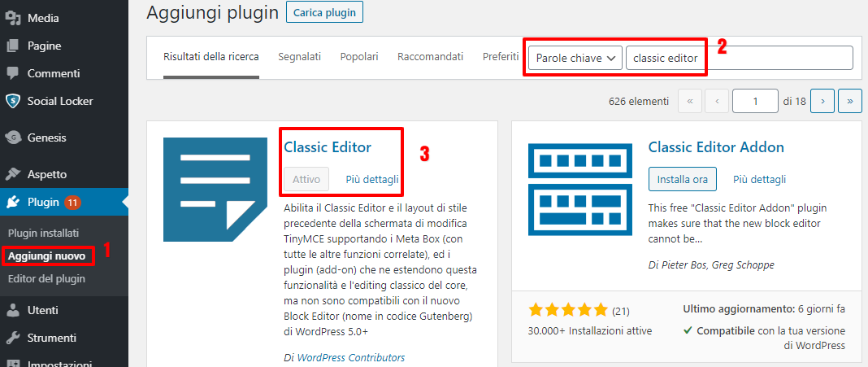Jump to last results page
Viewport: 868px width, 367px height.
tap(850, 101)
